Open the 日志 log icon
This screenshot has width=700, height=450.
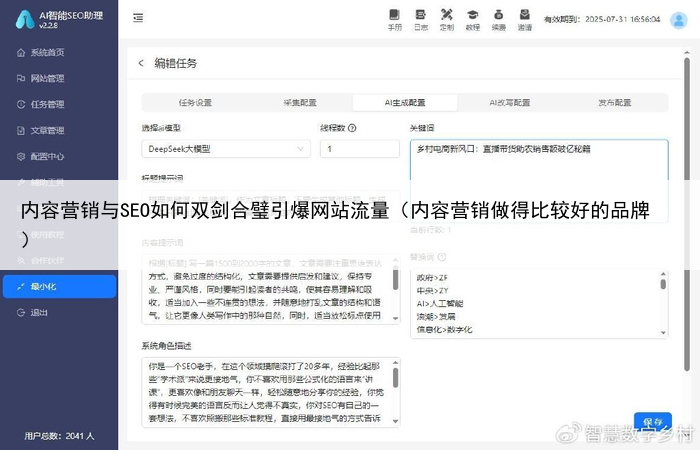(x=420, y=18)
